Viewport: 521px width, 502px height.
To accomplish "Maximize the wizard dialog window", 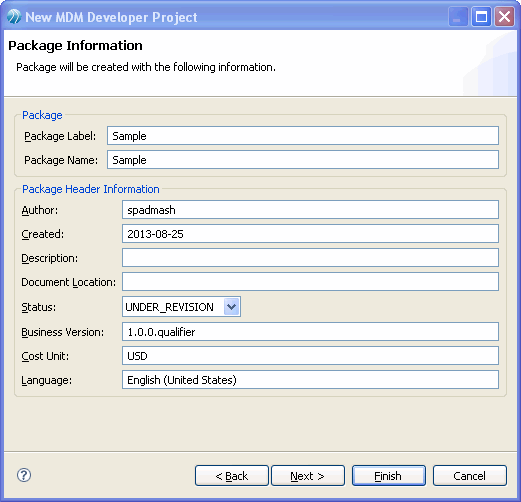I will 481,16.
